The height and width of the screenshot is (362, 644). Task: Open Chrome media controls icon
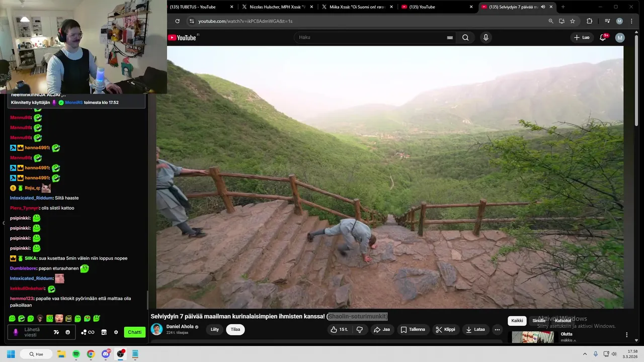pos(607,21)
